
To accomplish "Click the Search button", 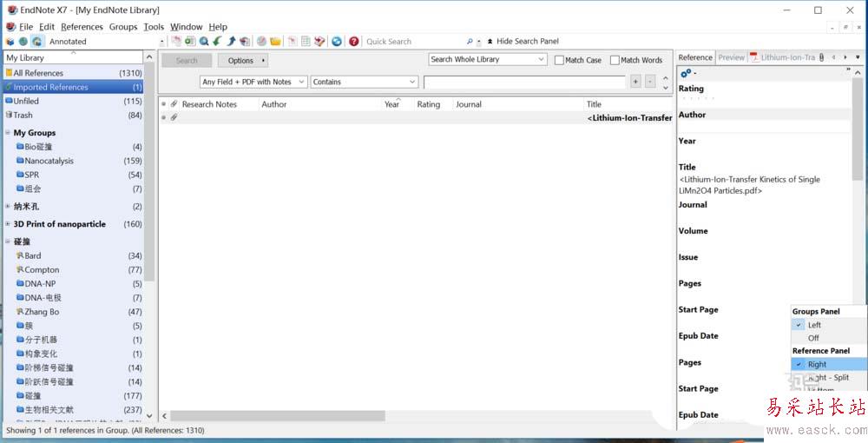I will (187, 60).
